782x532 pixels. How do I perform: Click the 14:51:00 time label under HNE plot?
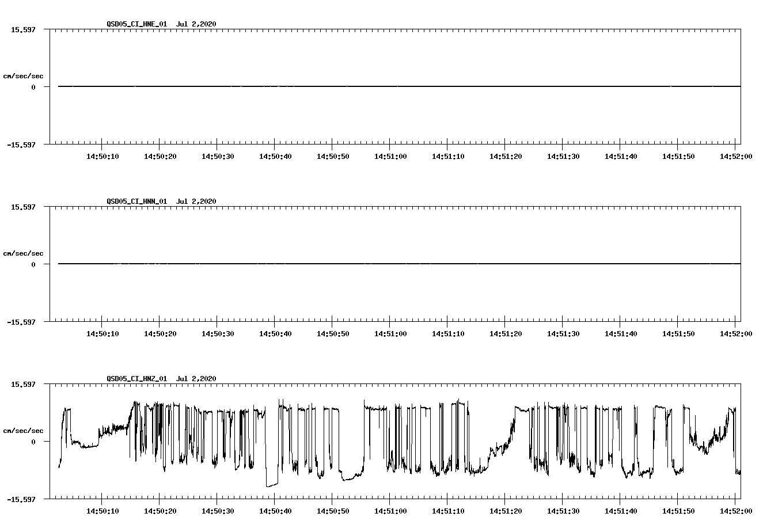(390, 157)
